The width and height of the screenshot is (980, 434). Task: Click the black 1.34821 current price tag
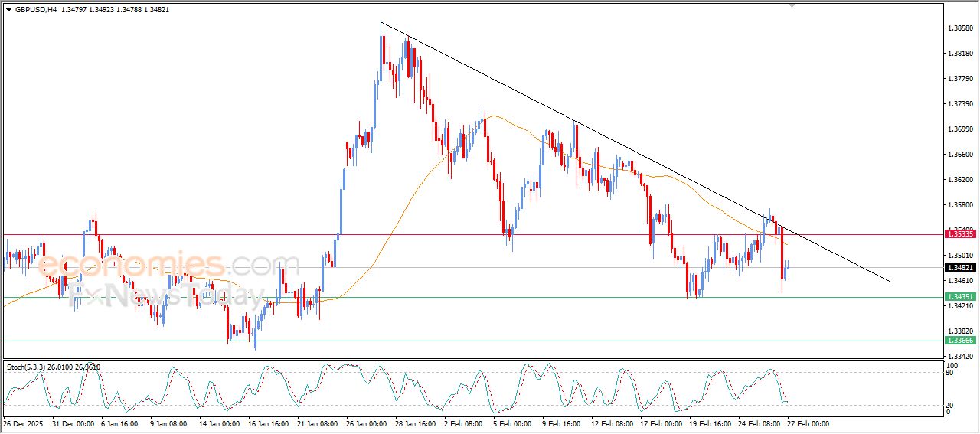click(960, 268)
